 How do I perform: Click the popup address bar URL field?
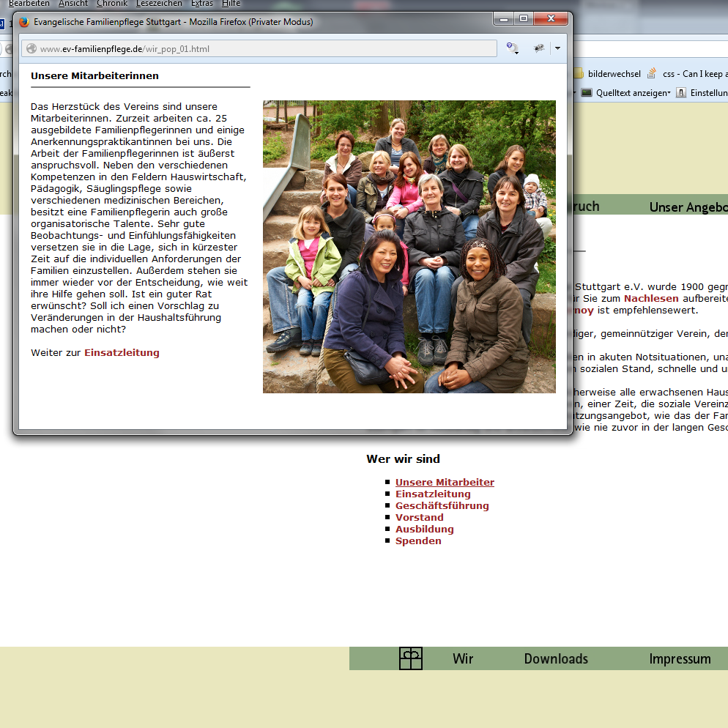pos(264,49)
